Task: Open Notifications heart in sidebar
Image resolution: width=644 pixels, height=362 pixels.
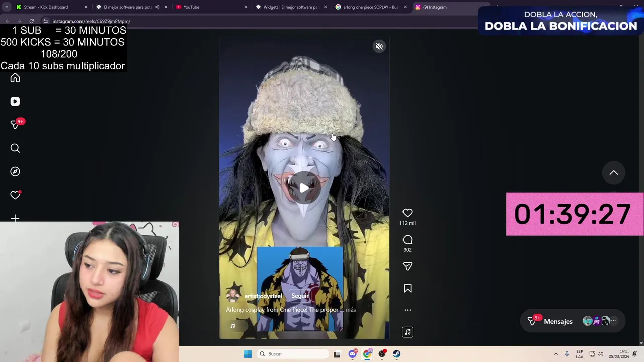Action: coord(15,195)
